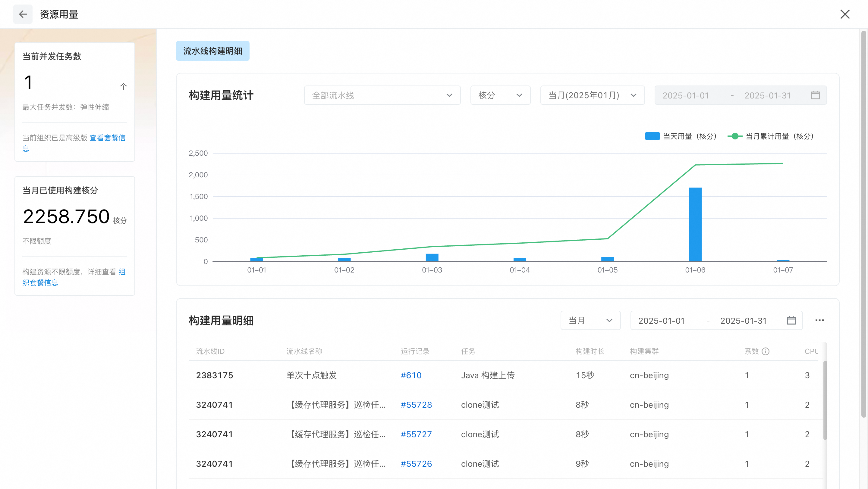Open the 核分 unit dropdown
Viewport: 868px width, 489px height.
500,95
